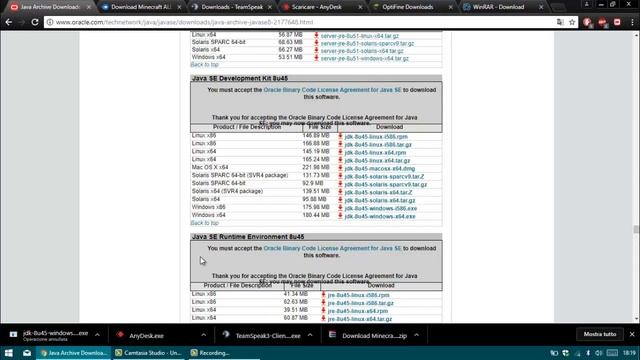This screenshot has height=360, width=640.
Task: Download server-jre-8u51-solaris-x64.tar.gz link
Action: 362,51
